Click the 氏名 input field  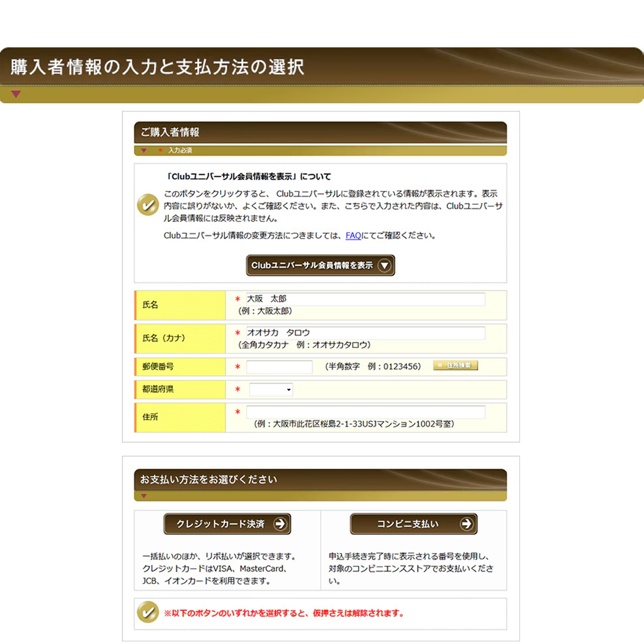tap(365, 299)
